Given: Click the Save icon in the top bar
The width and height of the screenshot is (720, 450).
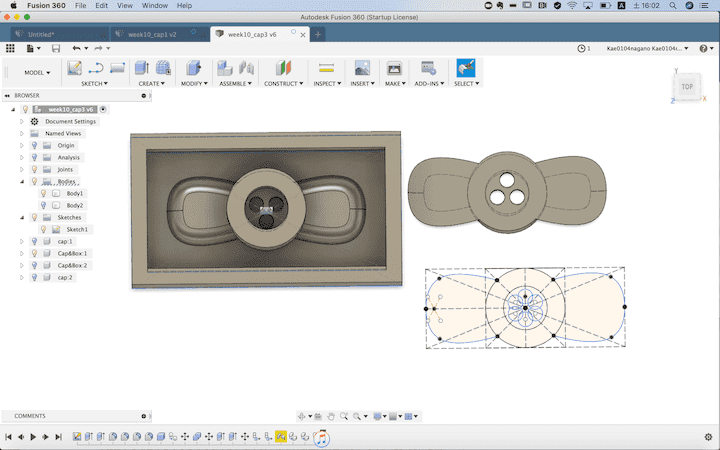Looking at the screenshot, I should (x=56, y=48).
